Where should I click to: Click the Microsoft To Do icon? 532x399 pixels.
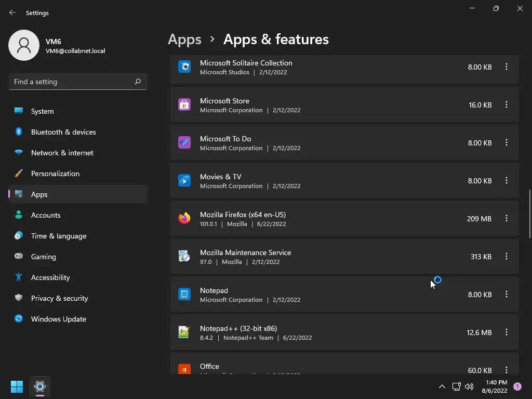[184, 143]
